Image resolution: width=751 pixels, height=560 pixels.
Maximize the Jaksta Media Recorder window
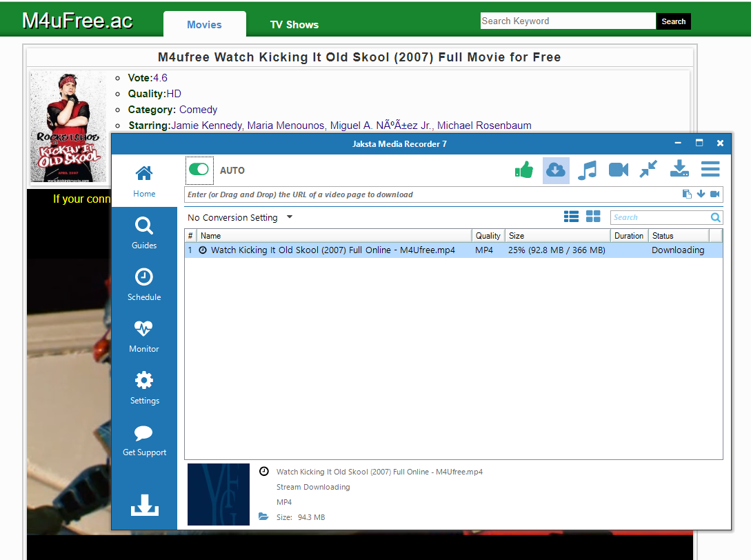click(x=699, y=143)
